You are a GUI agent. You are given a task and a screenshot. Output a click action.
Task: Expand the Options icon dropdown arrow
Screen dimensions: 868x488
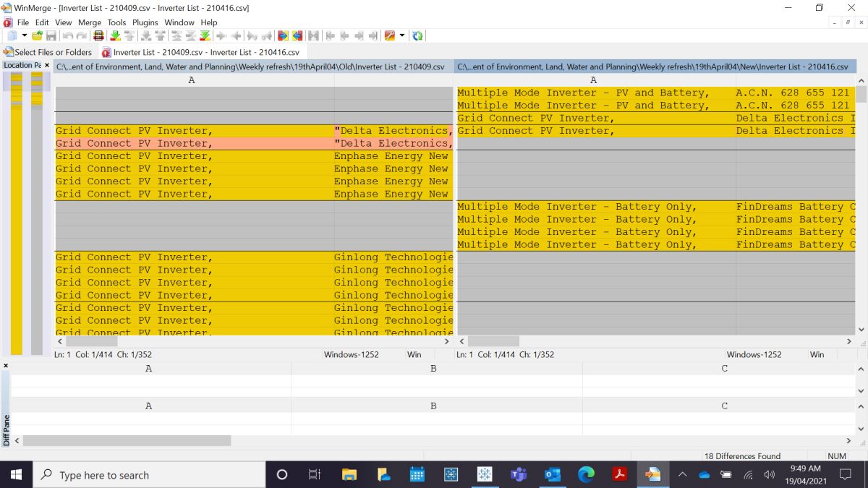click(402, 35)
